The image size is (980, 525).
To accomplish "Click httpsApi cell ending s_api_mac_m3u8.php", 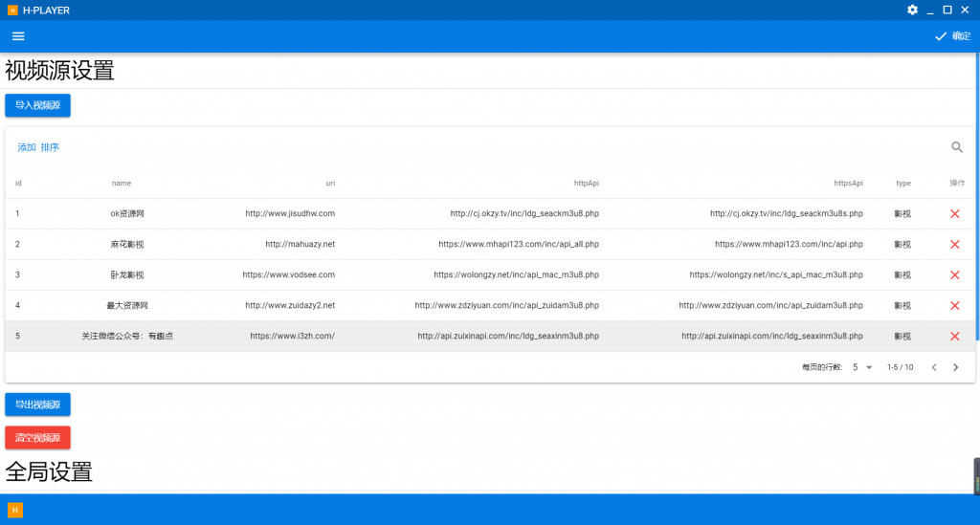I will 776,274.
